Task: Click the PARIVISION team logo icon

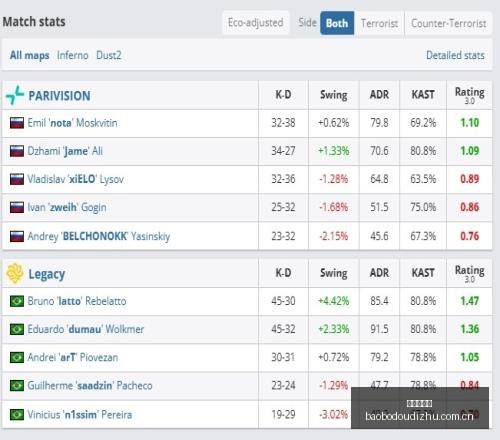Action: click(x=15, y=95)
